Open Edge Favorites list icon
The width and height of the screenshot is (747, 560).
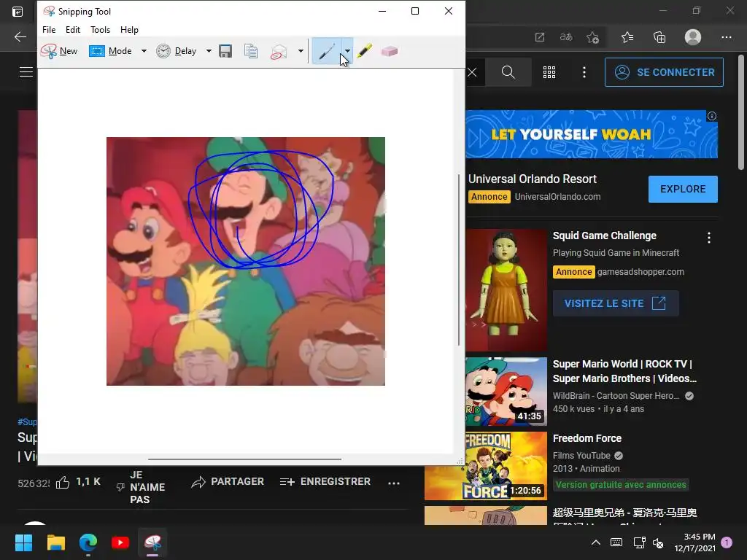(x=627, y=37)
